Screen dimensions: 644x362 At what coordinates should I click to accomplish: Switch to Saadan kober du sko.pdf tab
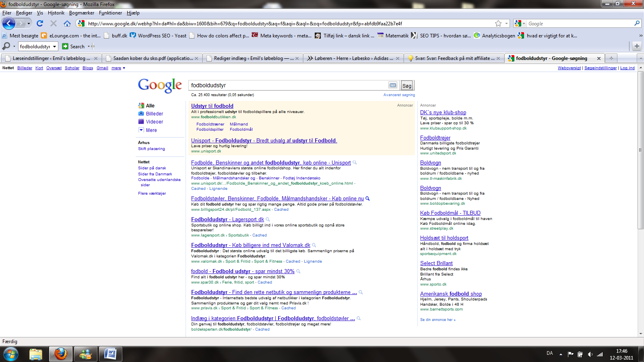click(x=152, y=58)
